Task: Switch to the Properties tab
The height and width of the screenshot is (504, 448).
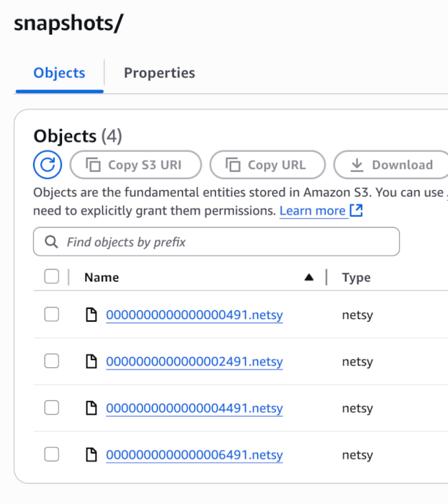Action: point(159,73)
